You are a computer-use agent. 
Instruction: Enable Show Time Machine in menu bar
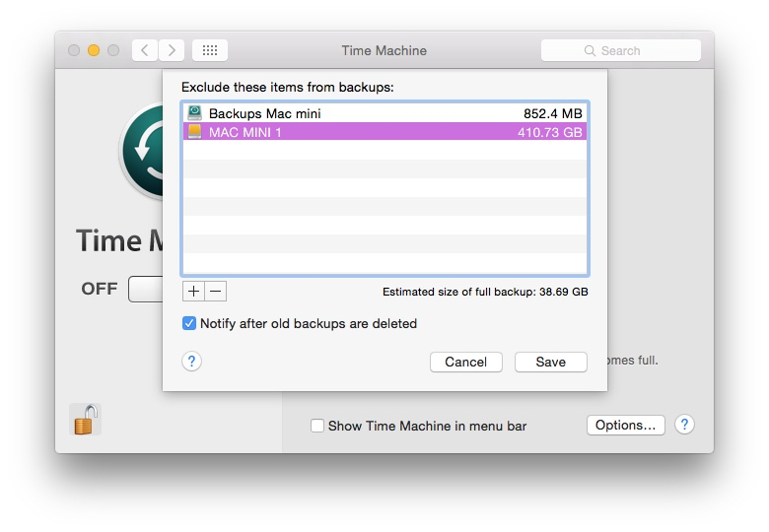(x=317, y=426)
